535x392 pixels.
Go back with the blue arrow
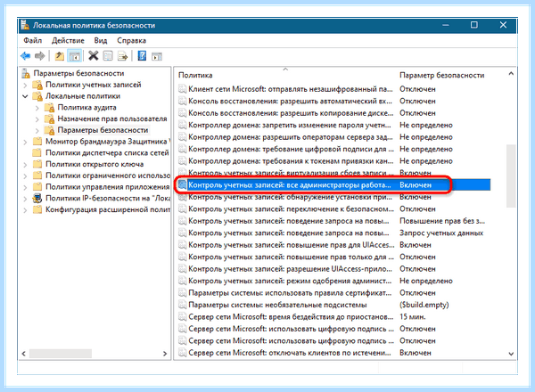click(26, 55)
